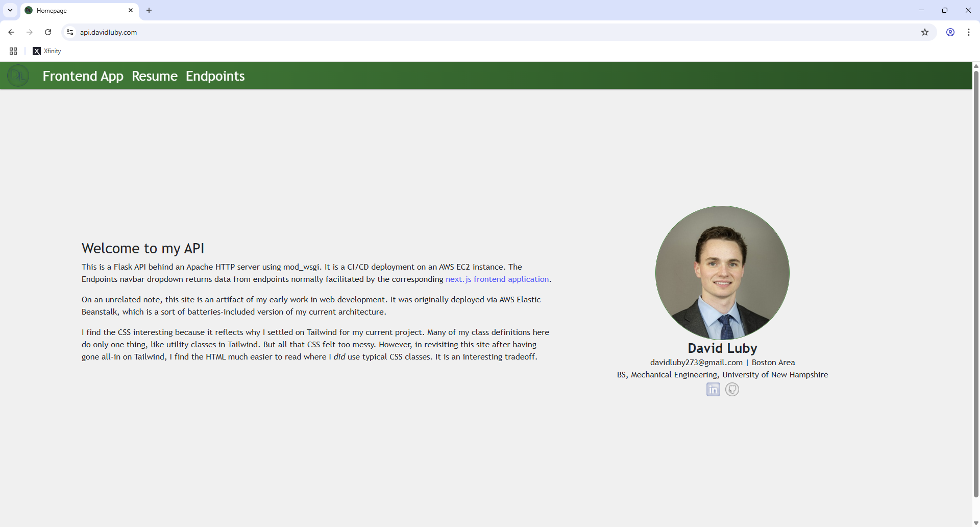The image size is (980, 527).
Task: Open the GitHub profile icon
Action: (732, 390)
